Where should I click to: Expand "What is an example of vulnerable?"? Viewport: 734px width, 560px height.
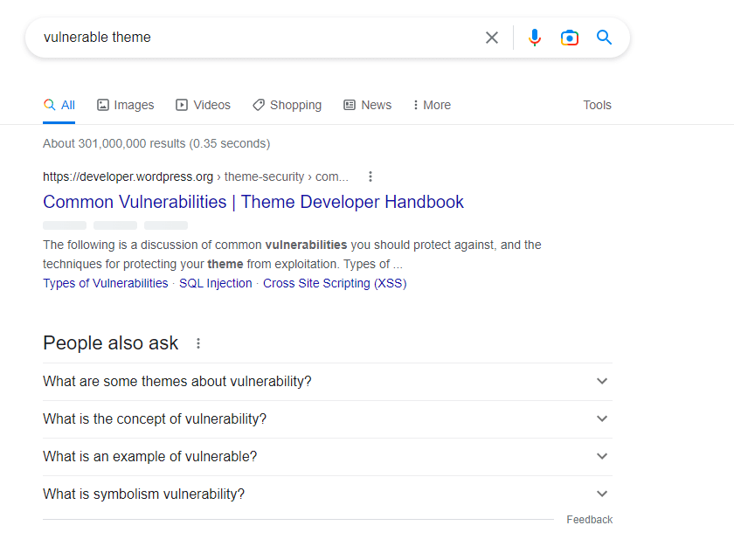327,457
